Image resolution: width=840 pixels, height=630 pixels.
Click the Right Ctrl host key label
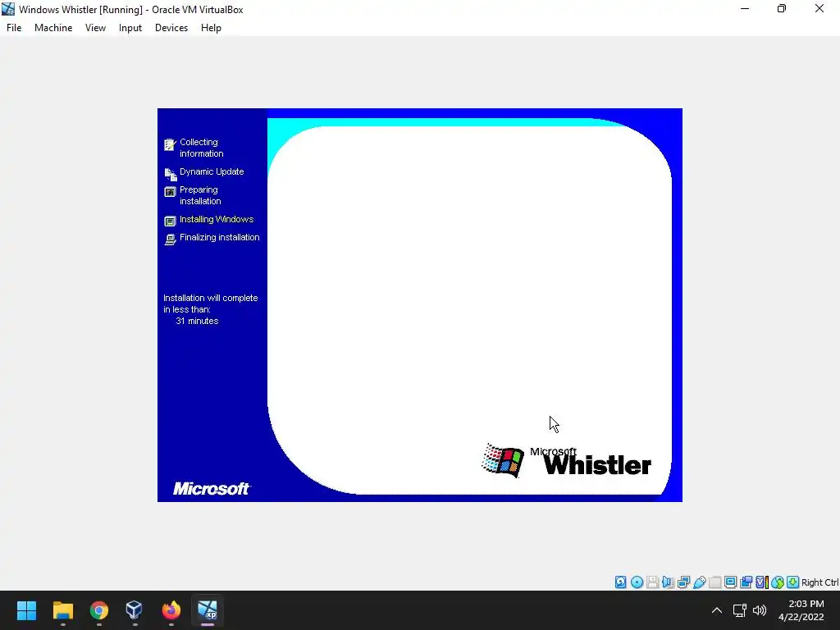coord(820,582)
